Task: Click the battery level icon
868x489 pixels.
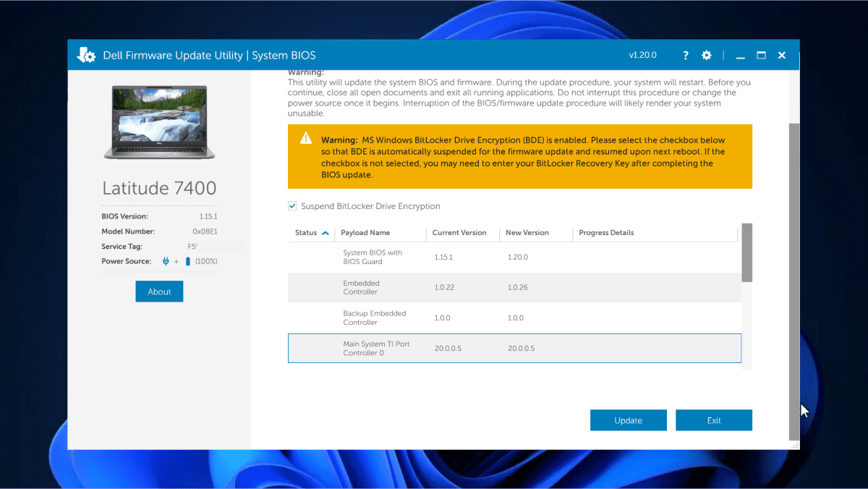Action: click(x=188, y=261)
